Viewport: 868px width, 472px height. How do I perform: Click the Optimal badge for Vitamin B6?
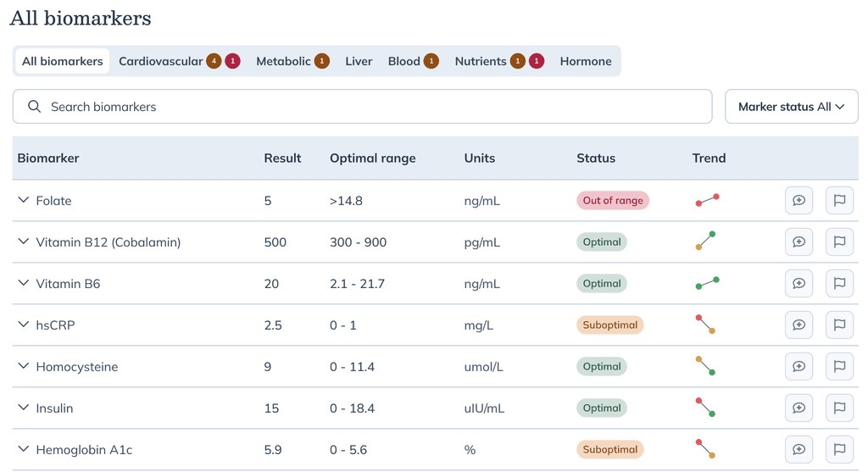602,283
